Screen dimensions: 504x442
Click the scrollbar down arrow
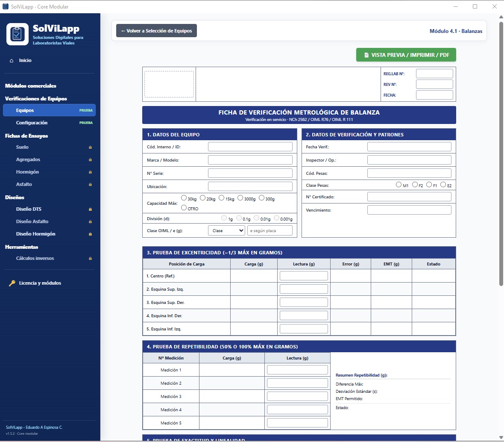(501, 437)
